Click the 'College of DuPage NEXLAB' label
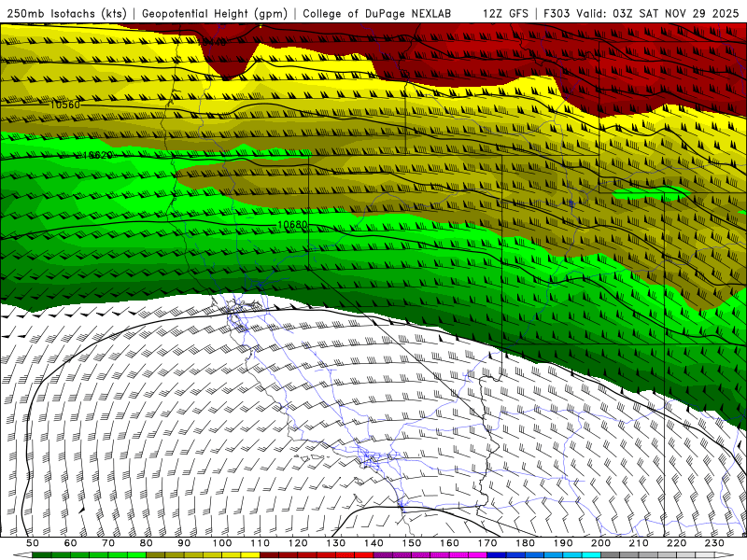 tap(377, 13)
